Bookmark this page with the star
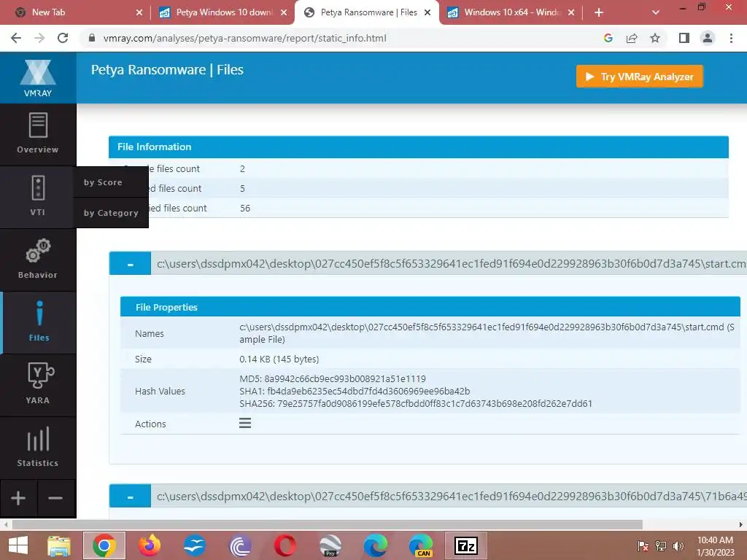This screenshot has width=747, height=560. coord(655,38)
